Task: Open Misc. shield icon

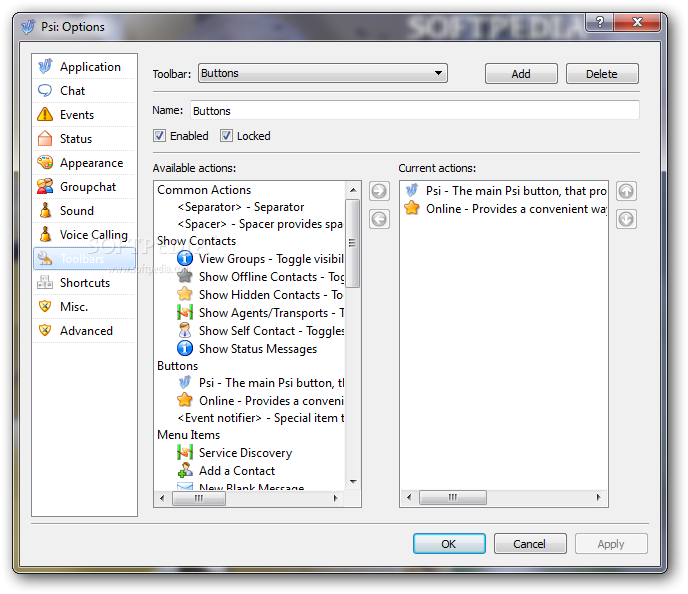Action: [45, 306]
